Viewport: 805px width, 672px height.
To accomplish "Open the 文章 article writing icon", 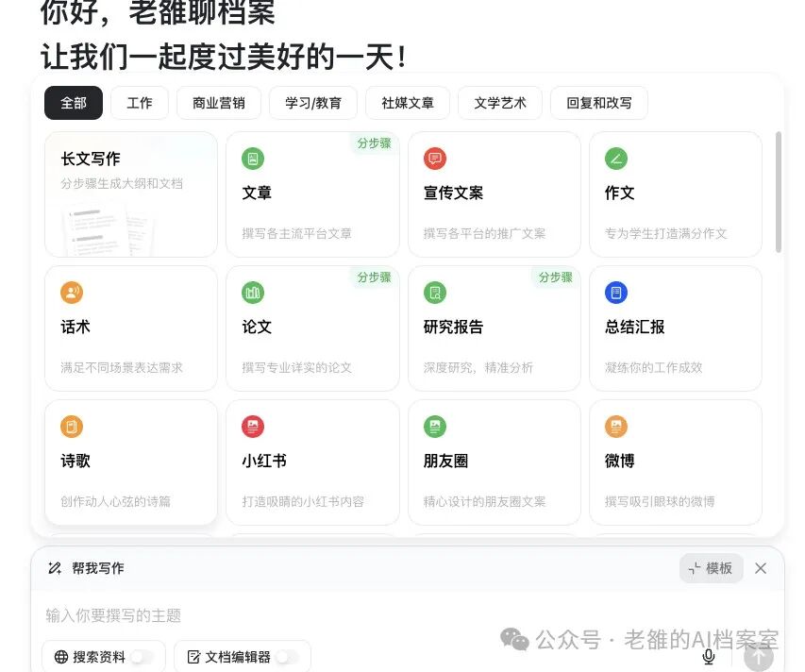I will (x=253, y=159).
